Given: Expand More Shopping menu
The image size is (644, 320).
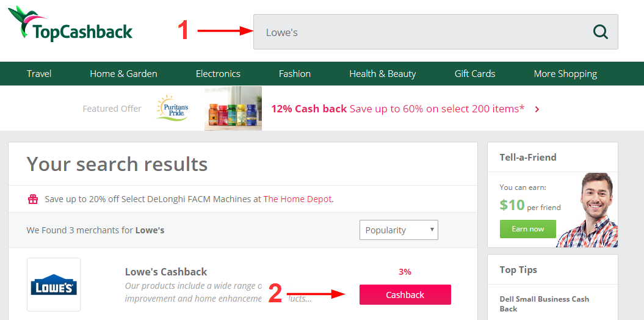Looking at the screenshot, I should (565, 74).
